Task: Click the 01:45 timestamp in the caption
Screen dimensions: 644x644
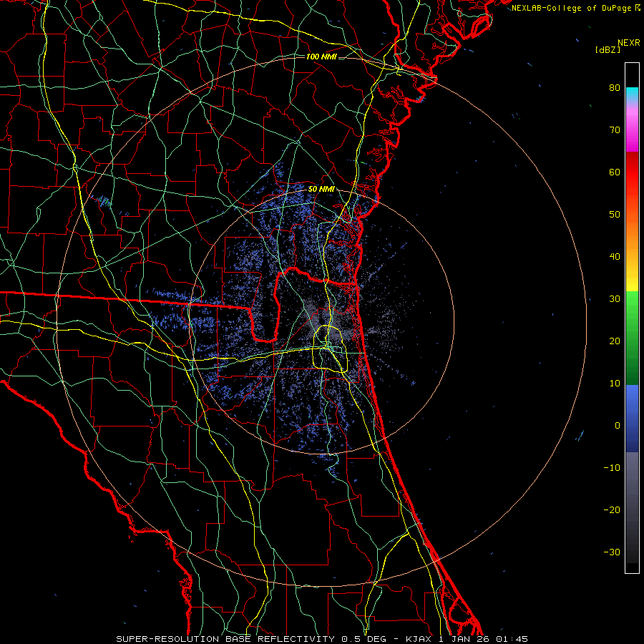Action: coord(512,639)
